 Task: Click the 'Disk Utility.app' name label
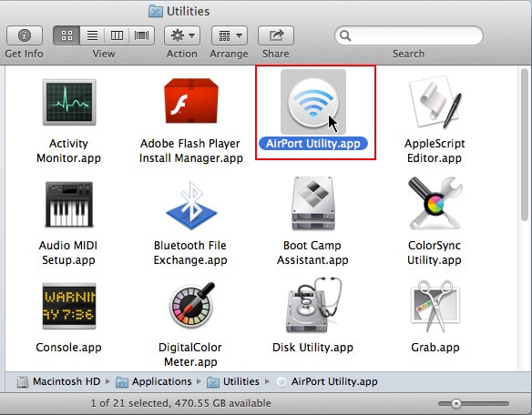(x=312, y=347)
